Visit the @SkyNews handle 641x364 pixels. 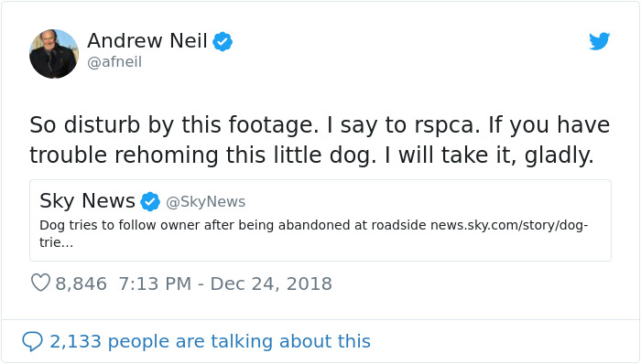point(206,201)
